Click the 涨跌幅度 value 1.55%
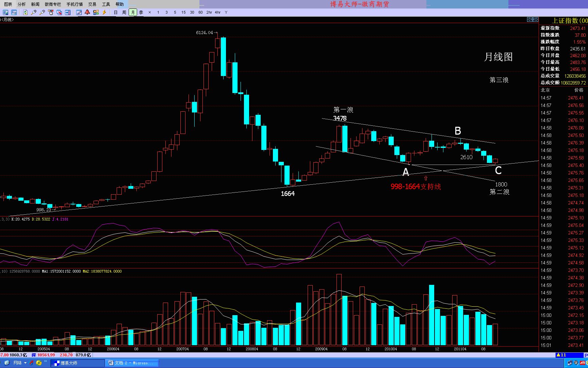Viewport: 588px width, 368px height. coord(579,42)
